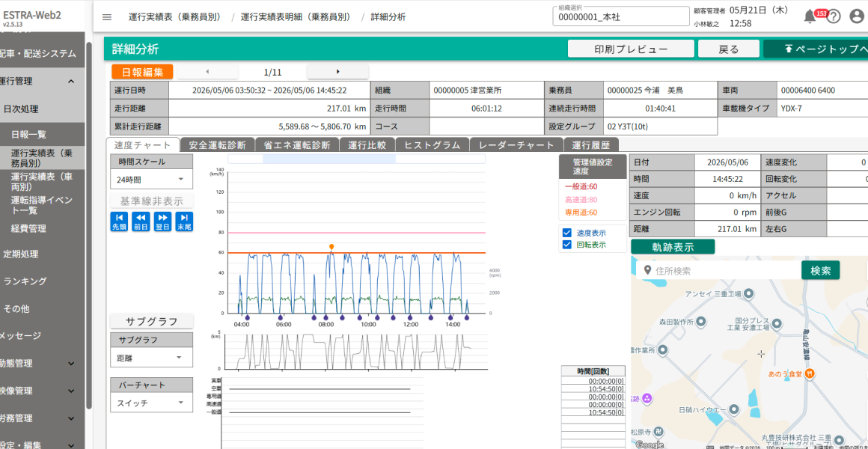The image size is (868, 449).
Task: Click the orange 日報編集 button
Action: pos(142,71)
